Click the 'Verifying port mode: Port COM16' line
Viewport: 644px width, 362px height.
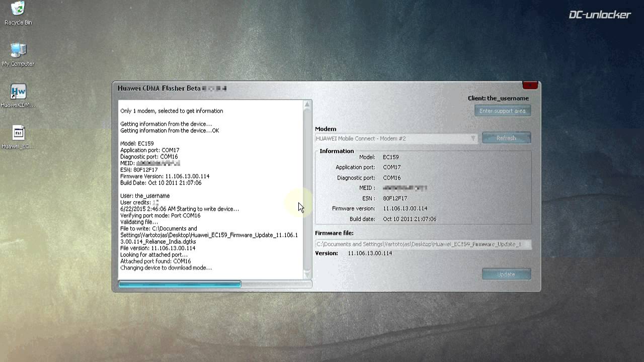pos(160,216)
